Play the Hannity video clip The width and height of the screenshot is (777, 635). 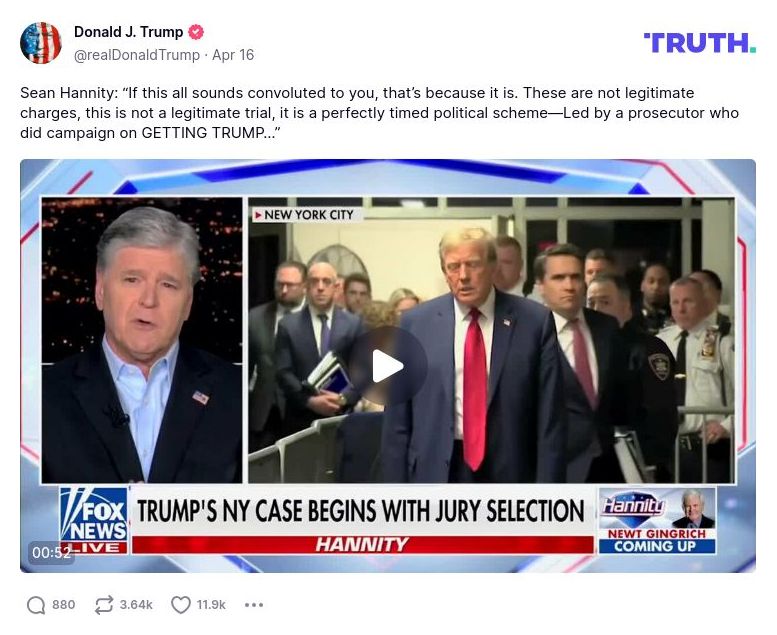click(388, 366)
